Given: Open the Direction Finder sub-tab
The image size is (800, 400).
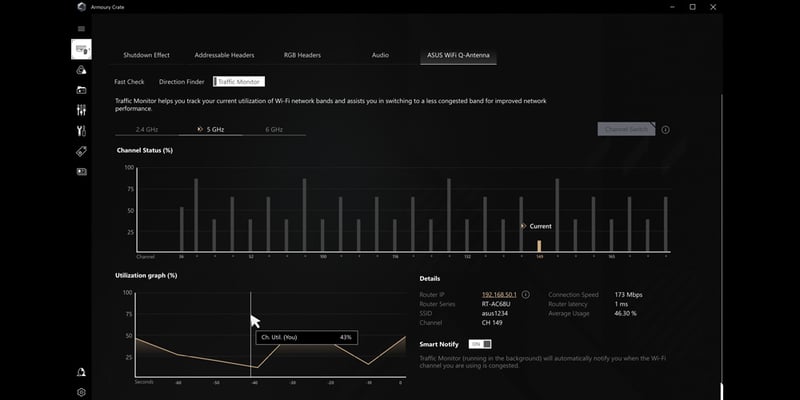Looking at the screenshot, I should click(x=182, y=82).
